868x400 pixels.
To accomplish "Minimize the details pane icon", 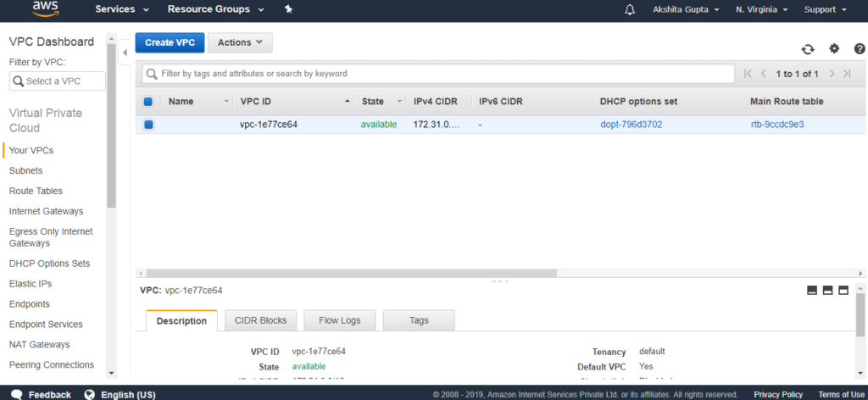I will 812,291.
